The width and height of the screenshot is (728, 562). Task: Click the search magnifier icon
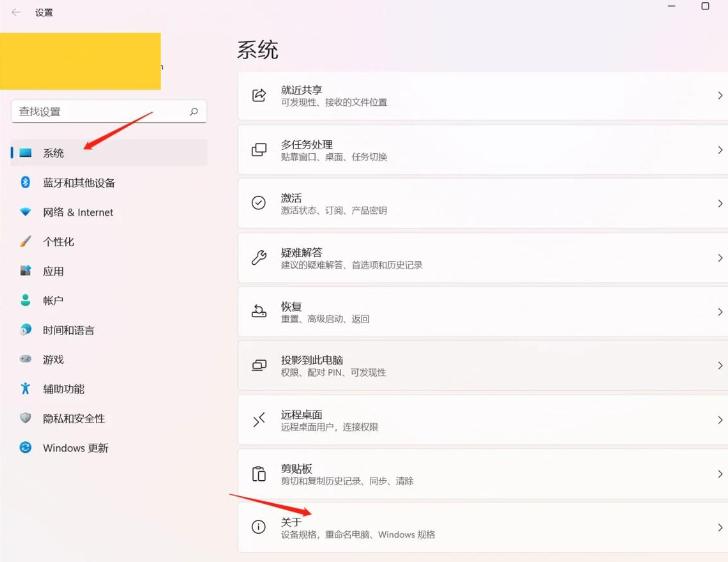click(x=194, y=111)
